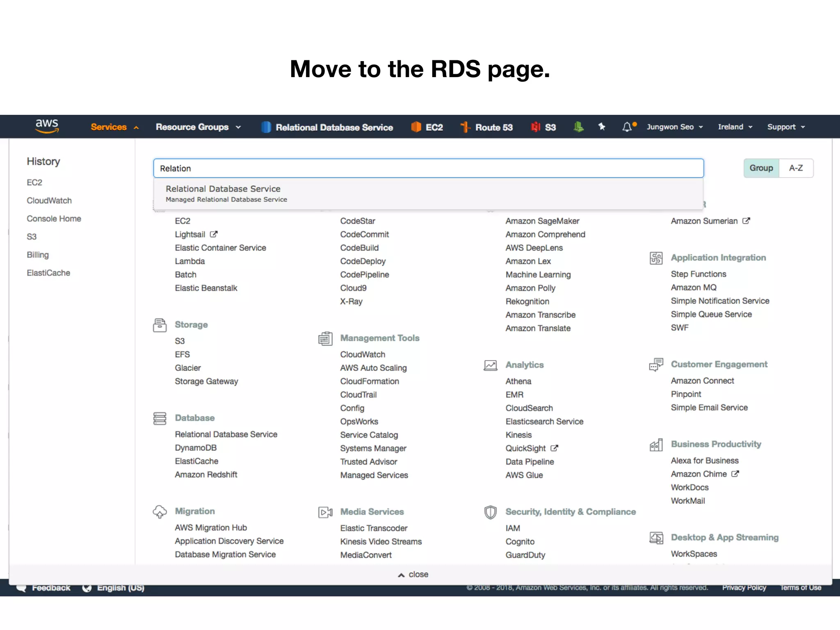The image size is (840, 630).
Task: Open the Step Functions service link
Action: coord(698,274)
